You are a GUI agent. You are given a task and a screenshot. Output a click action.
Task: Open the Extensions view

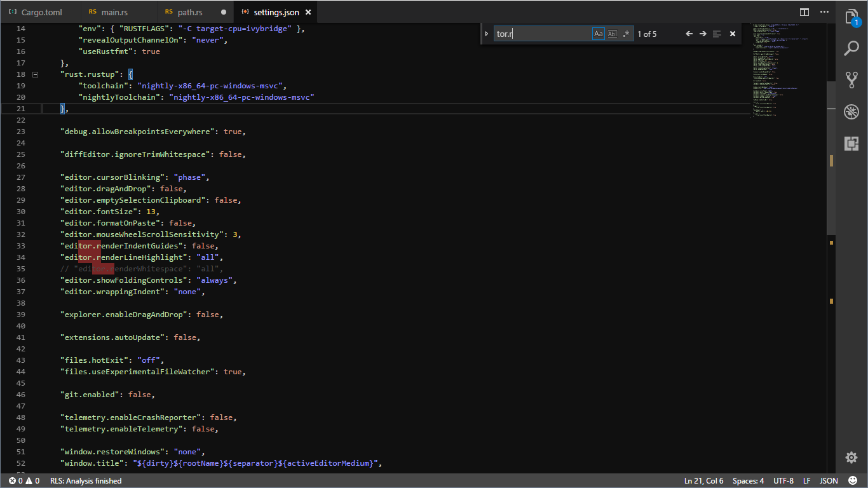click(851, 143)
